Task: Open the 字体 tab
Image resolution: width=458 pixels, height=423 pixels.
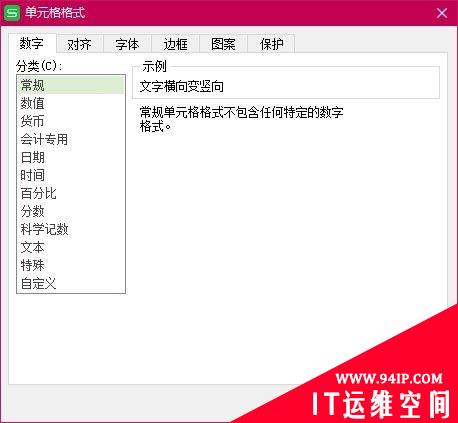Action: [127, 44]
